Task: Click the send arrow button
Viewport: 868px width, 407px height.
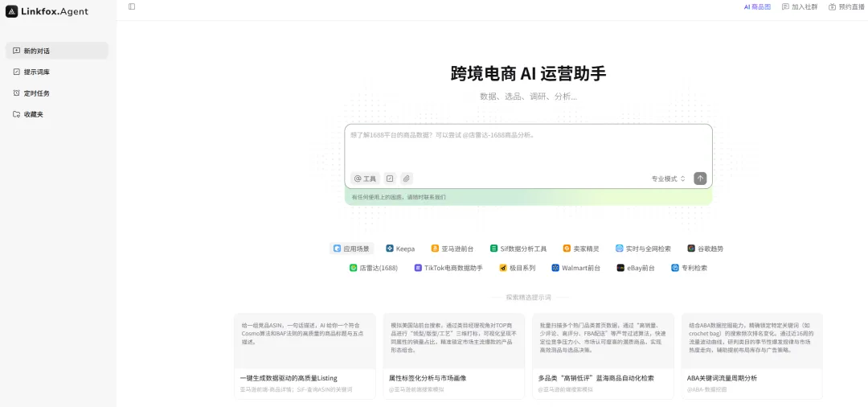Action: (700, 179)
